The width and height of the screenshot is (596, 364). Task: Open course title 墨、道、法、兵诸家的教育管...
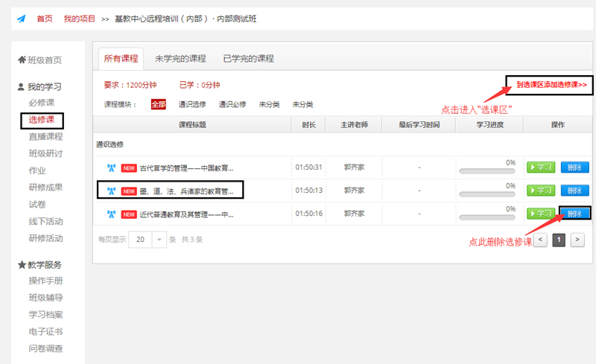(x=187, y=191)
